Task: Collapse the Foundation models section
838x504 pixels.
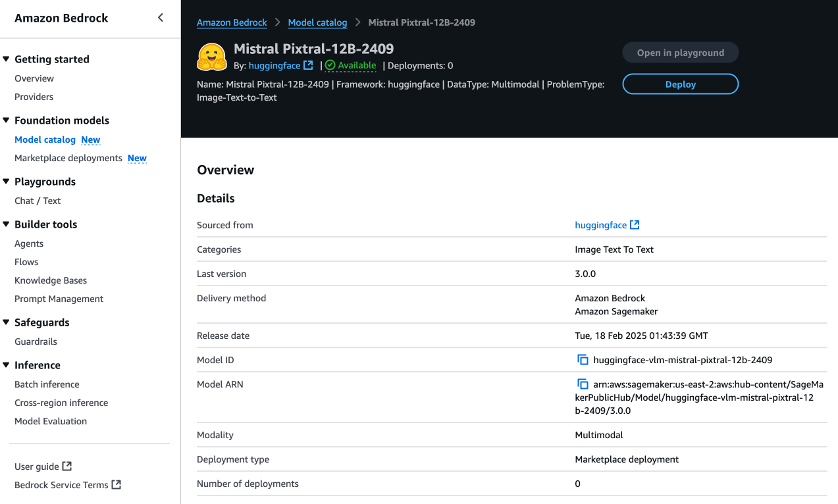Action: click(7, 120)
